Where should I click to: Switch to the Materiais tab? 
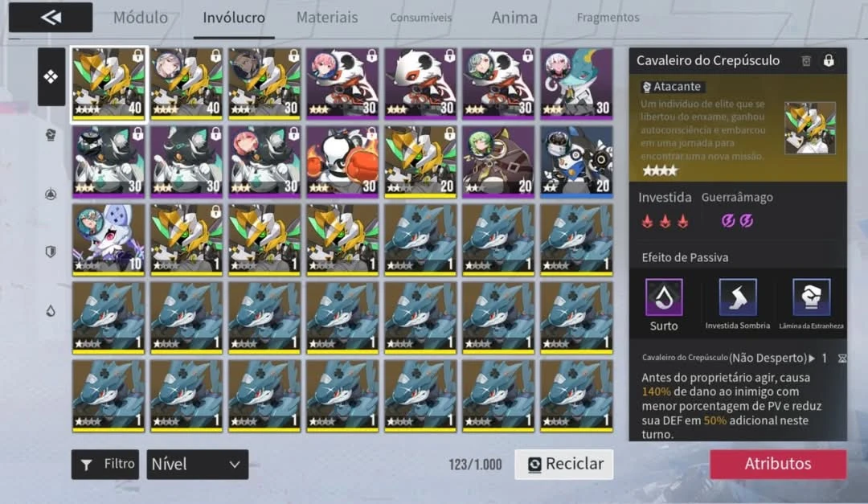tap(327, 18)
